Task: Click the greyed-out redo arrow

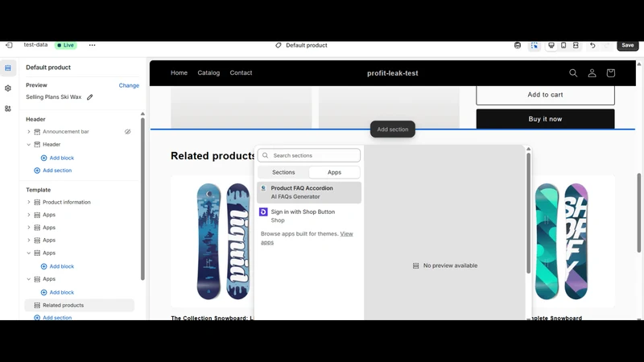Action: 606,45
